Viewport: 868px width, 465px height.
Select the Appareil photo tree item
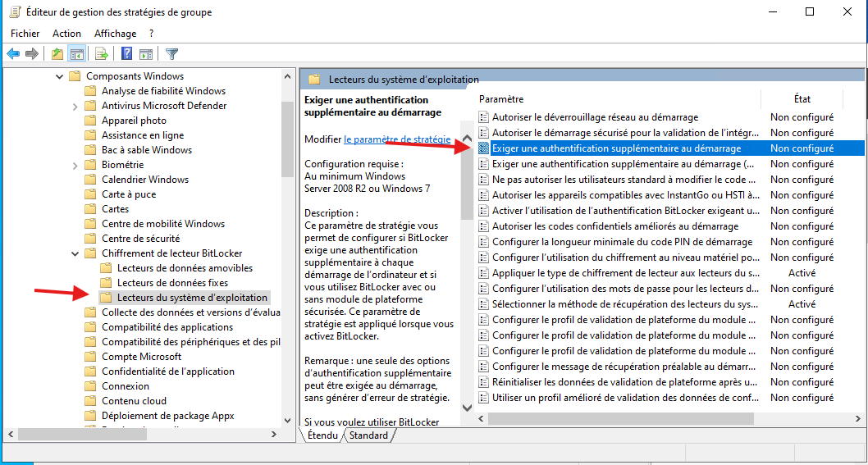tap(134, 121)
